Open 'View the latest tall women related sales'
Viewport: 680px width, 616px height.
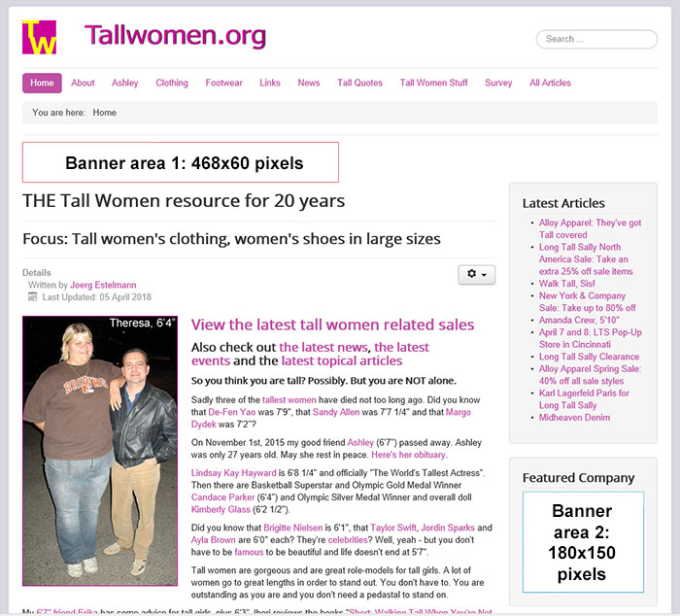click(332, 325)
